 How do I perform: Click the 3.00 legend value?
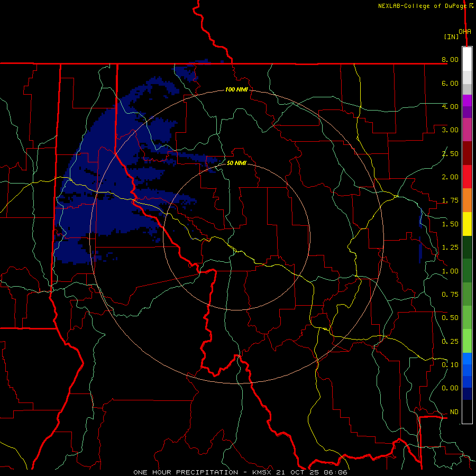tap(450, 130)
